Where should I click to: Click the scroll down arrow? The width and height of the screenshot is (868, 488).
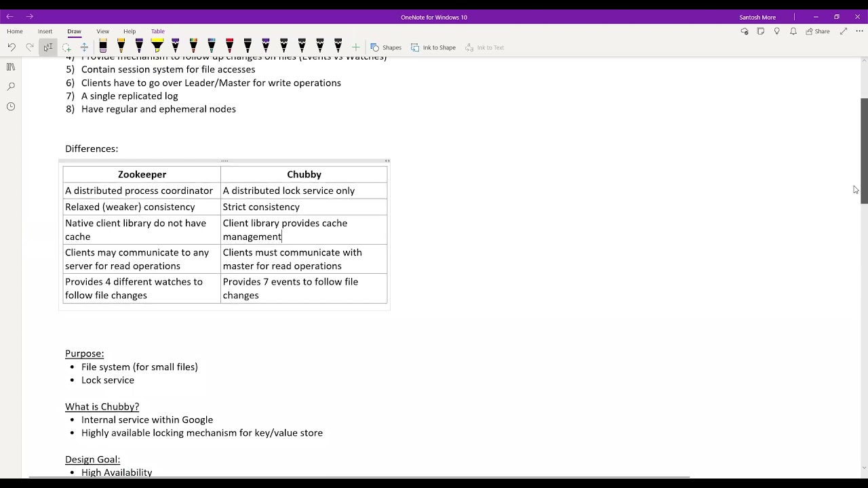[x=864, y=468]
